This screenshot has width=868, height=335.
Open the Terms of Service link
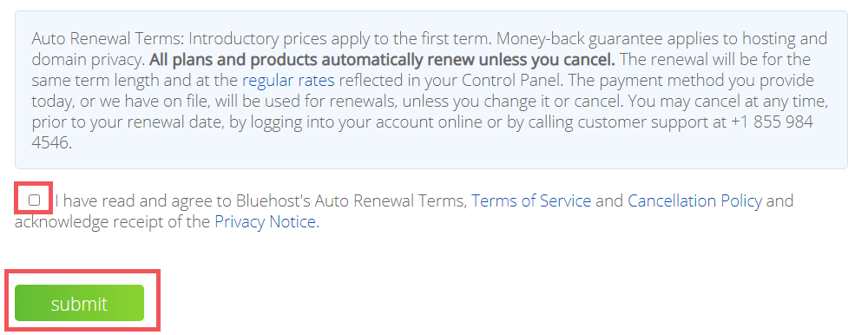[x=531, y=200]
